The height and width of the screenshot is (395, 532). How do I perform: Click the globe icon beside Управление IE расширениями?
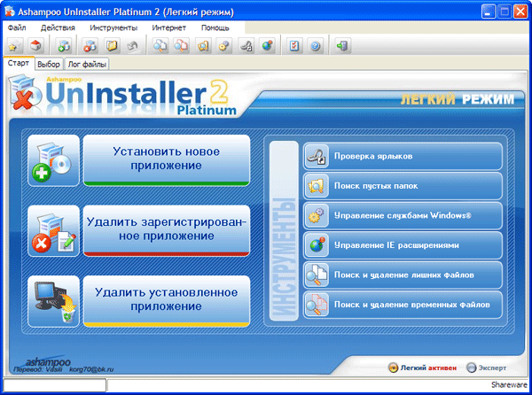(317, 245)
